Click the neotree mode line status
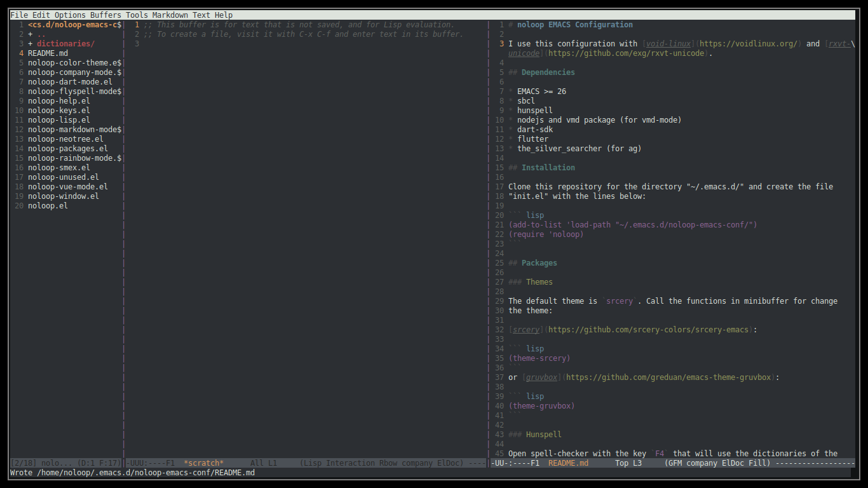Screen dimensions: 868x488 click(66, 463)
